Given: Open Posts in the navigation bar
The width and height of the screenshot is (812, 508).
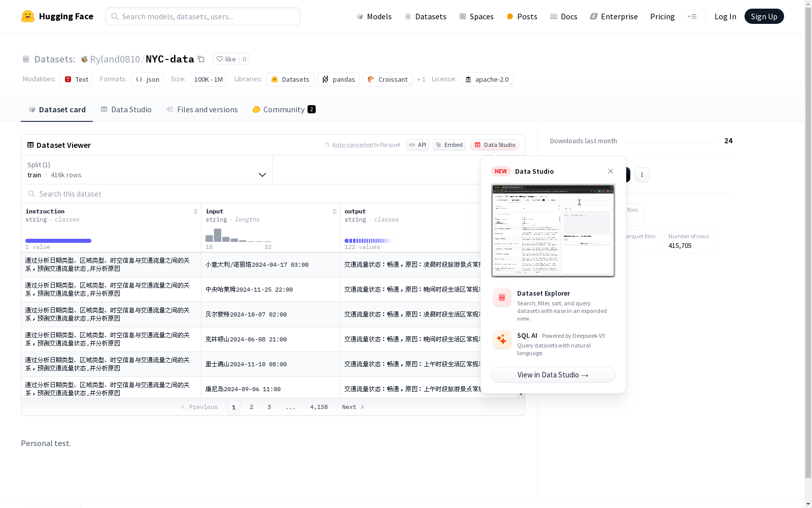Looking at the screenshot, I should tap(522, 16).
